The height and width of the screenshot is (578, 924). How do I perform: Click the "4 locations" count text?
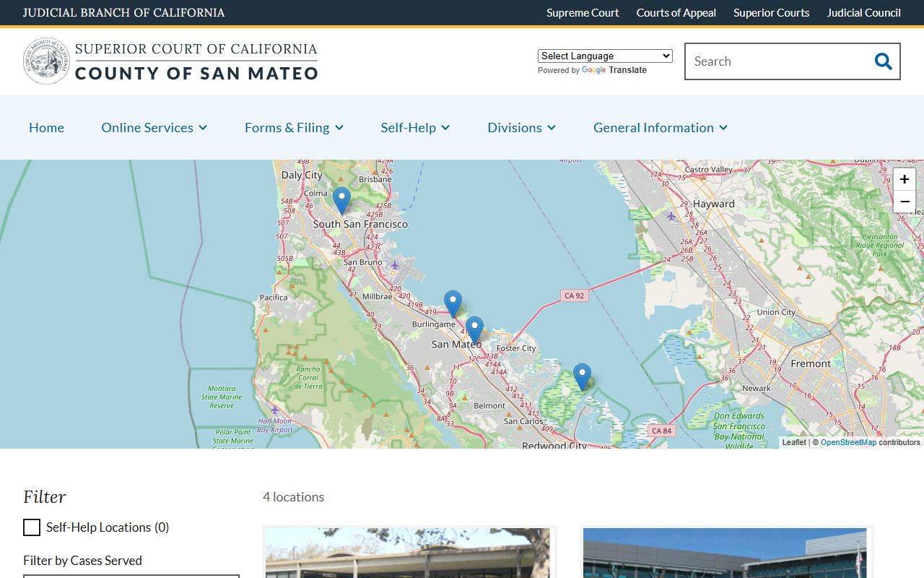[293, 497]
